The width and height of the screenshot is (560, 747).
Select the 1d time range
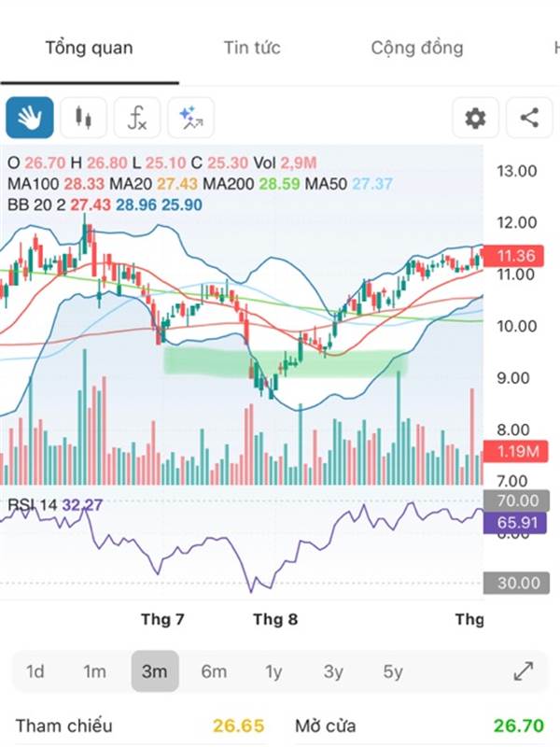[x=35, y=671]
